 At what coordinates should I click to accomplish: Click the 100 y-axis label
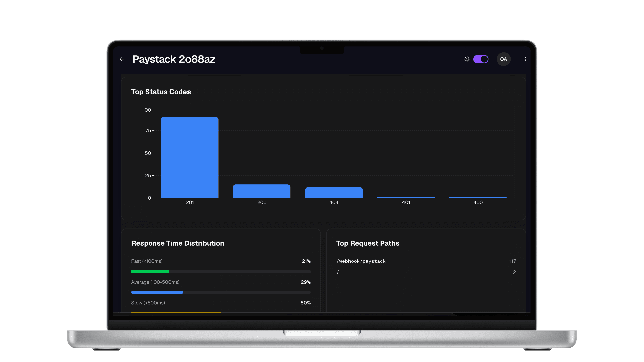coord(147,110)
